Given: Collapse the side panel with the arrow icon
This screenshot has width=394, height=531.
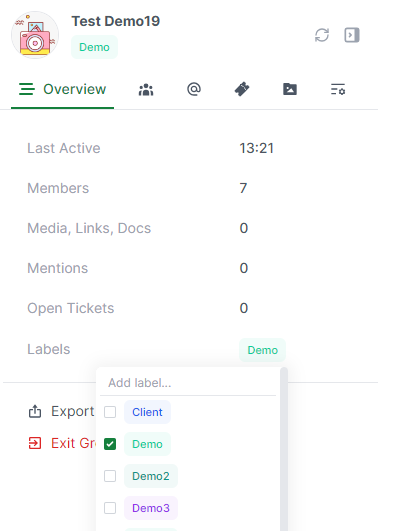Looking at the screenshot, I should coord(352,35).
